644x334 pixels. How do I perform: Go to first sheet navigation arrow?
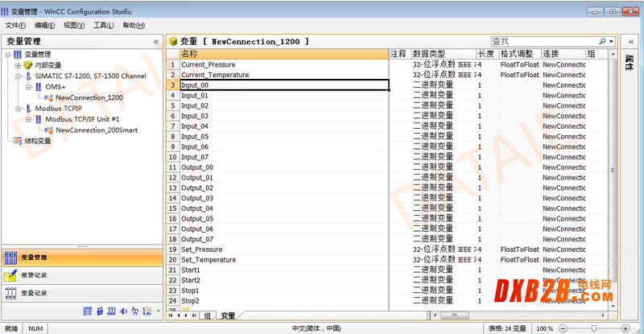[x=171, y=315]
